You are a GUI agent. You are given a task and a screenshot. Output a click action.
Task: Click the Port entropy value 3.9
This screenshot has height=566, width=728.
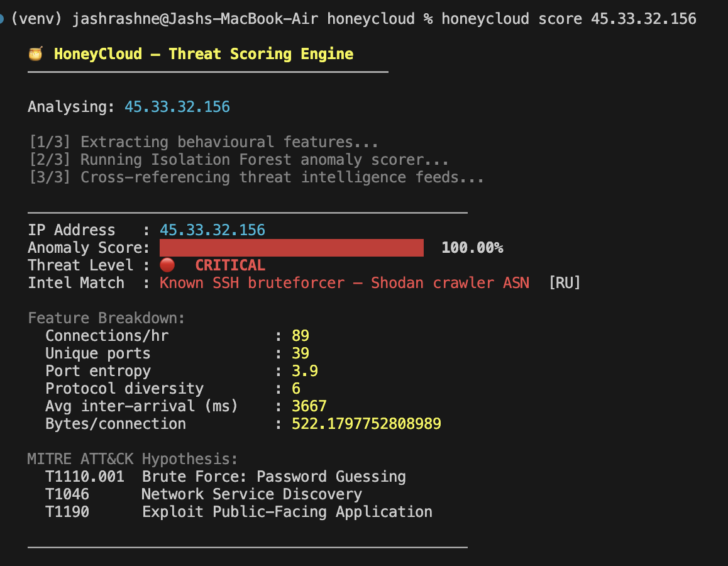pos(304,371)
